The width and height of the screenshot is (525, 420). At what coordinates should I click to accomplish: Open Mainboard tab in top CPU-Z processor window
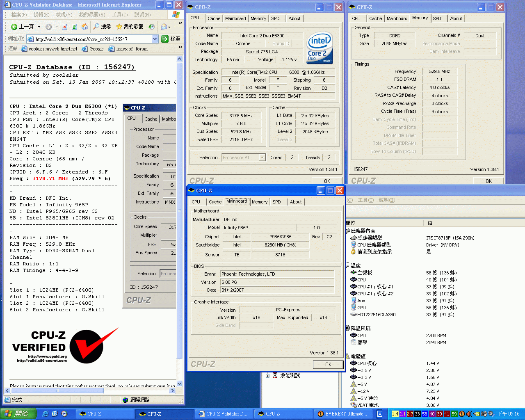[235, 18]
